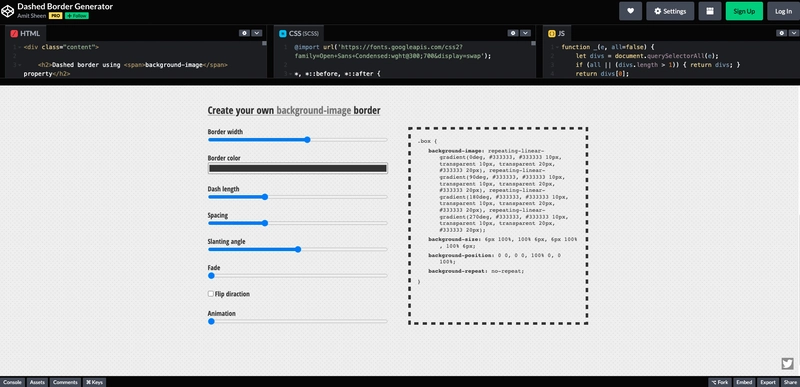Click the Log In button
800x387 pixels.
(783, 11)
